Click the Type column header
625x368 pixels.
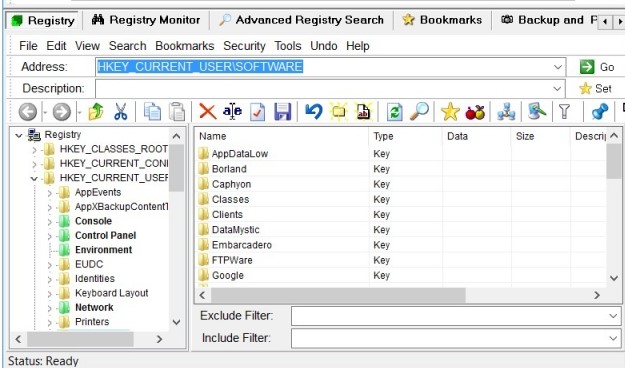click(x=406, y=136)
